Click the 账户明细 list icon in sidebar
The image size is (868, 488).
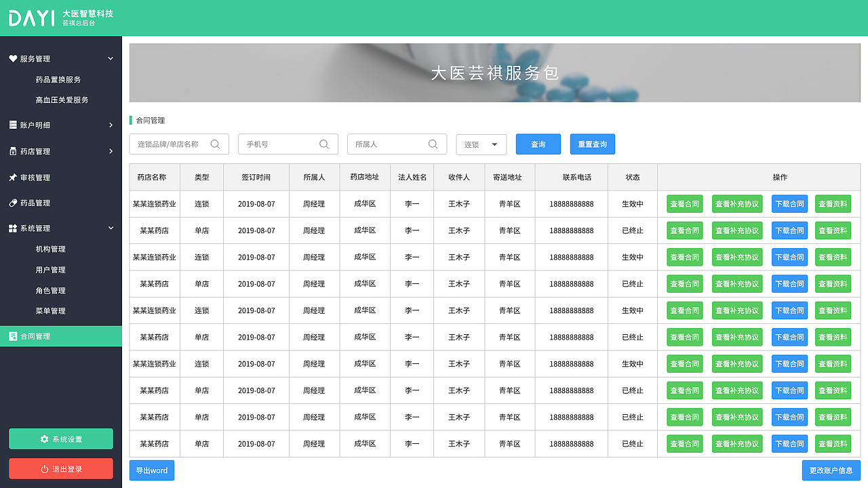[13, 125]
